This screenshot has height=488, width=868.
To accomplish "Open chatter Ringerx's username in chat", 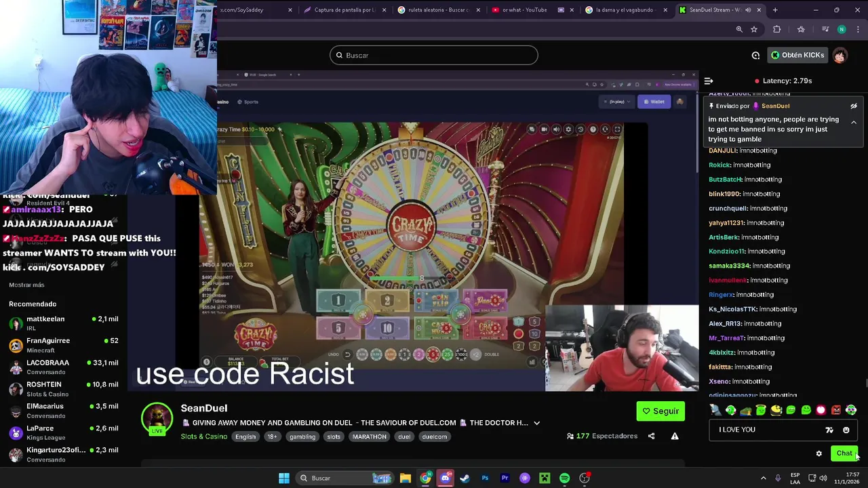I will 721,295.
